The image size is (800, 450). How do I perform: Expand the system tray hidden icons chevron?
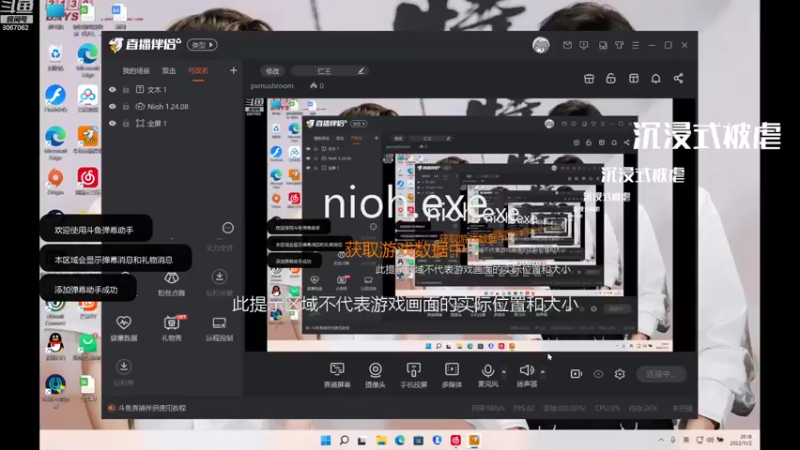pyautogui.click(x=661, y=440)
